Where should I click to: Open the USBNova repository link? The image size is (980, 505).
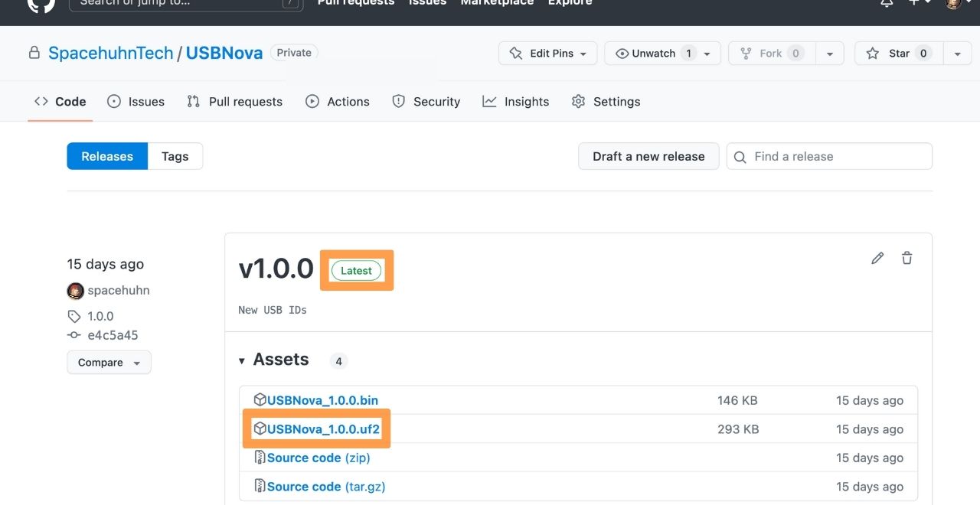pos(224,53)
